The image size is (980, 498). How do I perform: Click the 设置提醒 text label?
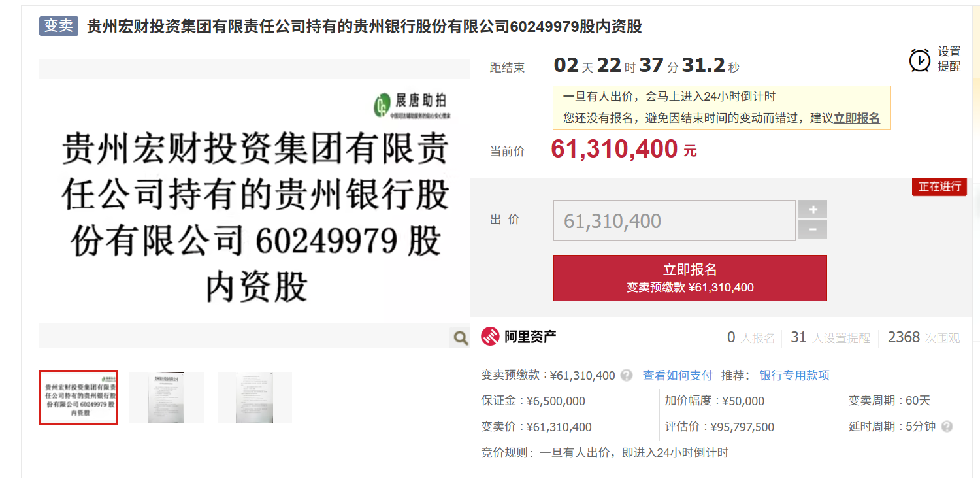pyautogui.click(x=947, y=59)
